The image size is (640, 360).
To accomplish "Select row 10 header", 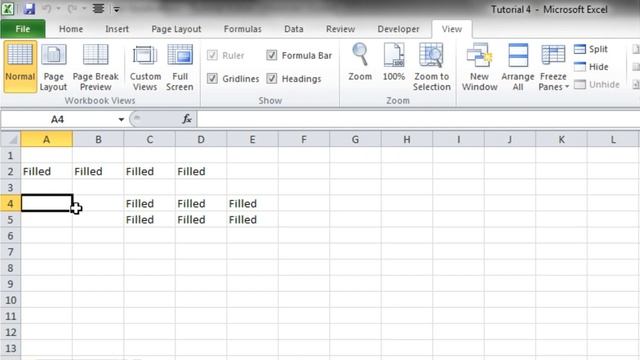I will coord(10,300).
